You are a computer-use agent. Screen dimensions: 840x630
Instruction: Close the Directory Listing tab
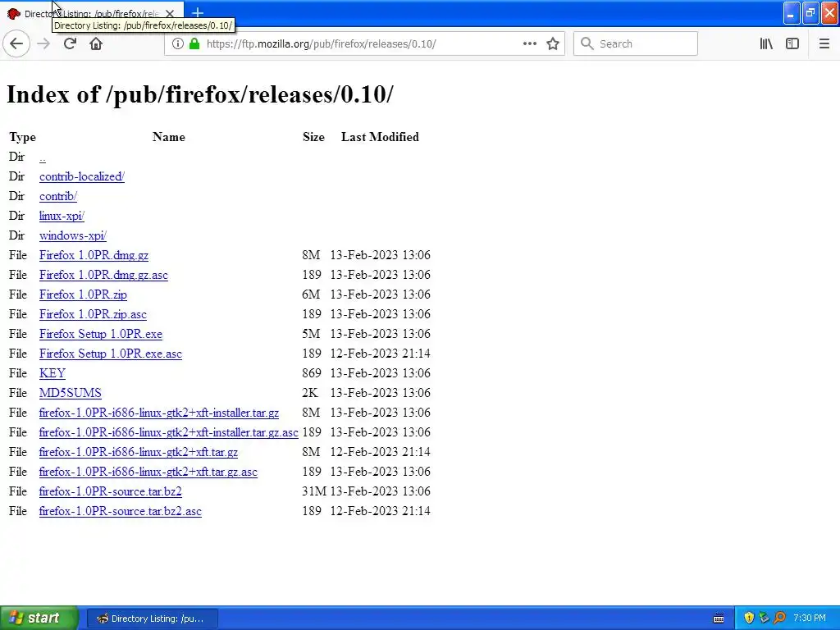pos(170,14)
